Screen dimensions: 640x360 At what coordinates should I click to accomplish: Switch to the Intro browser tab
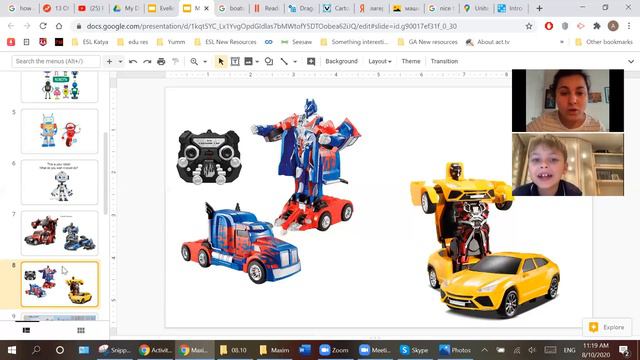pos(510,8)
